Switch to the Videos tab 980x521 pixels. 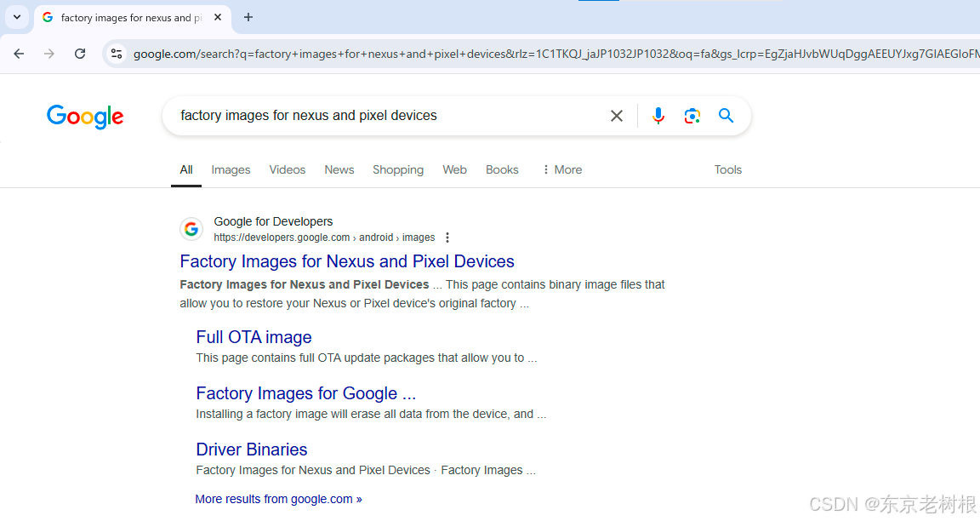[288, 170]
